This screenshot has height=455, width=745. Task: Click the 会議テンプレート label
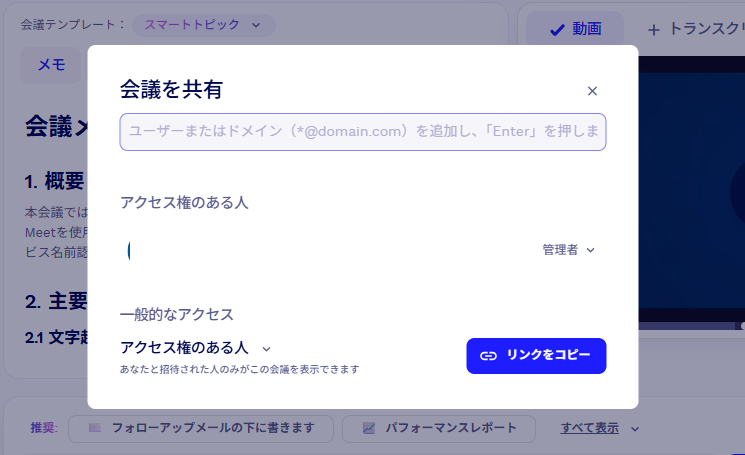73,25
